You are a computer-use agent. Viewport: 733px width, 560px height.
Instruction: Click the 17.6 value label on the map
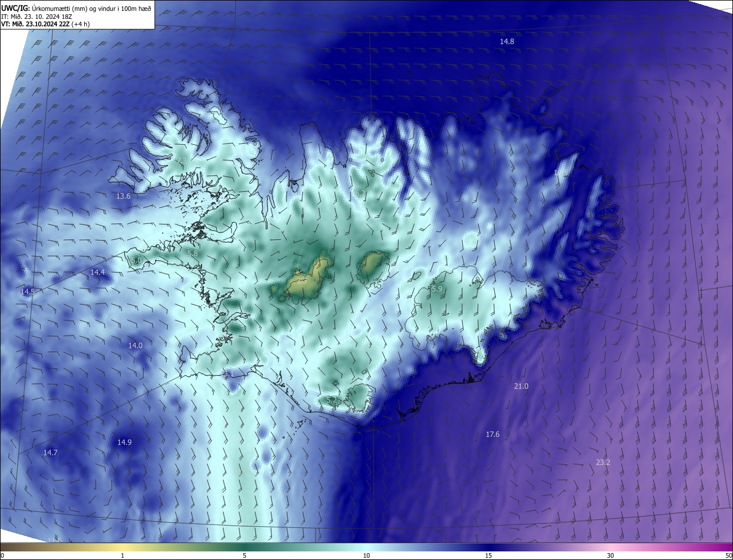point(492,435)
